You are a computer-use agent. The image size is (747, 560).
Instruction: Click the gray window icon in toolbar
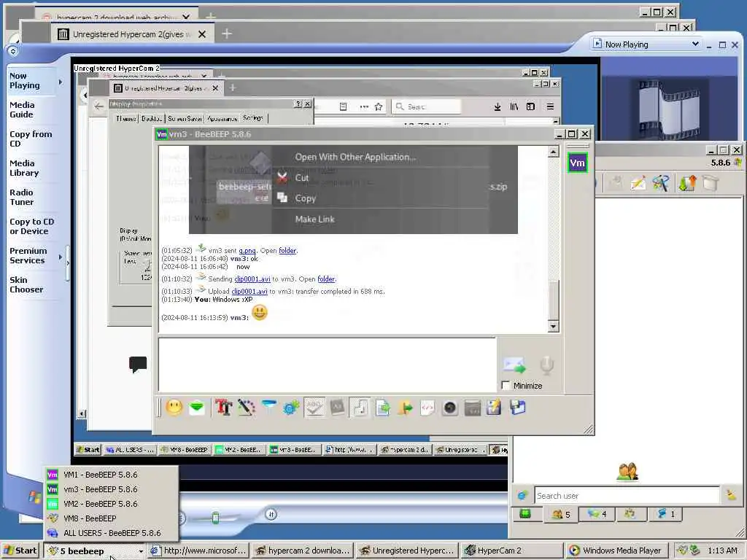click(473, 408)
